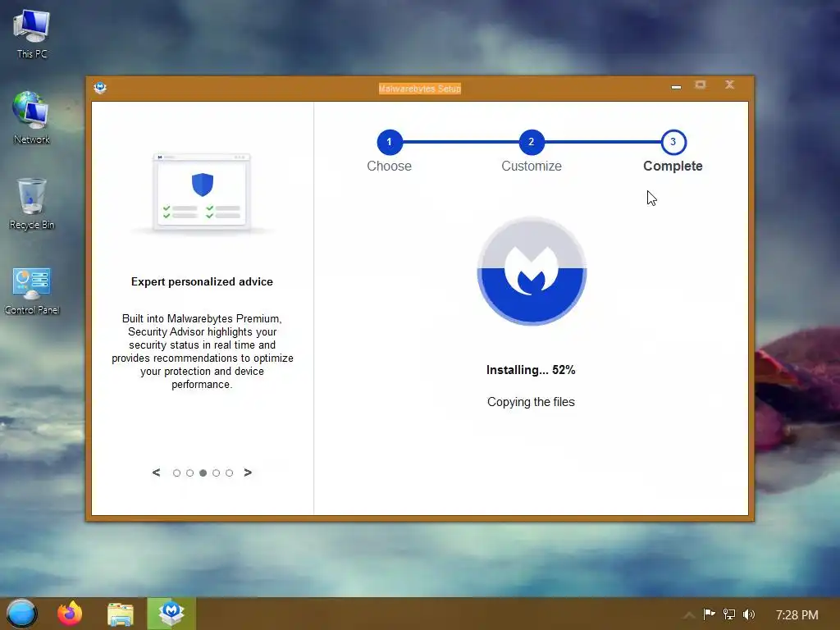This screenshot has height=630, width=840.
Task: Go to next slide arrow
Action: (248, 472)
